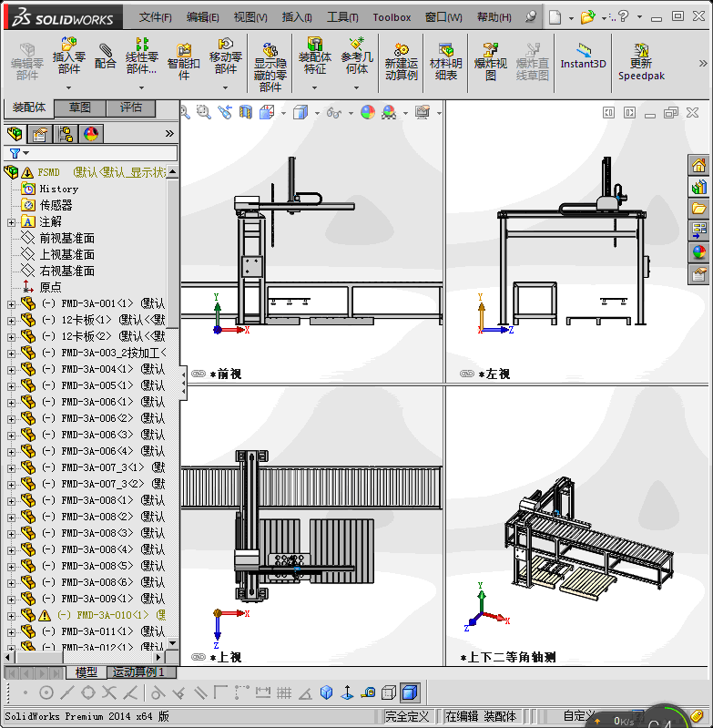713x728 pixels.
Task: Open dropdown under Assembly Features button
Action: [314, 87]
